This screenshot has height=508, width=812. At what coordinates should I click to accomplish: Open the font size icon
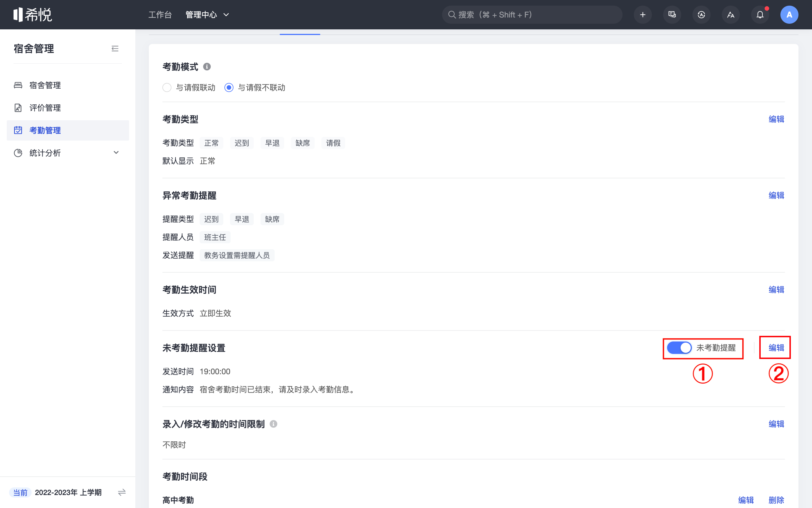(x=731, y=15)
